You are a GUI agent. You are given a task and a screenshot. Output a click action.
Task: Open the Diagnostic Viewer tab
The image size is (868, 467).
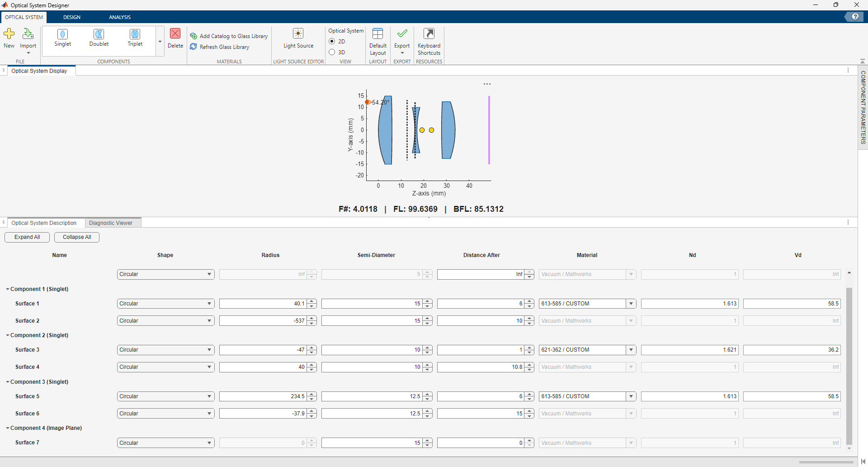click(x=111, y=223)
